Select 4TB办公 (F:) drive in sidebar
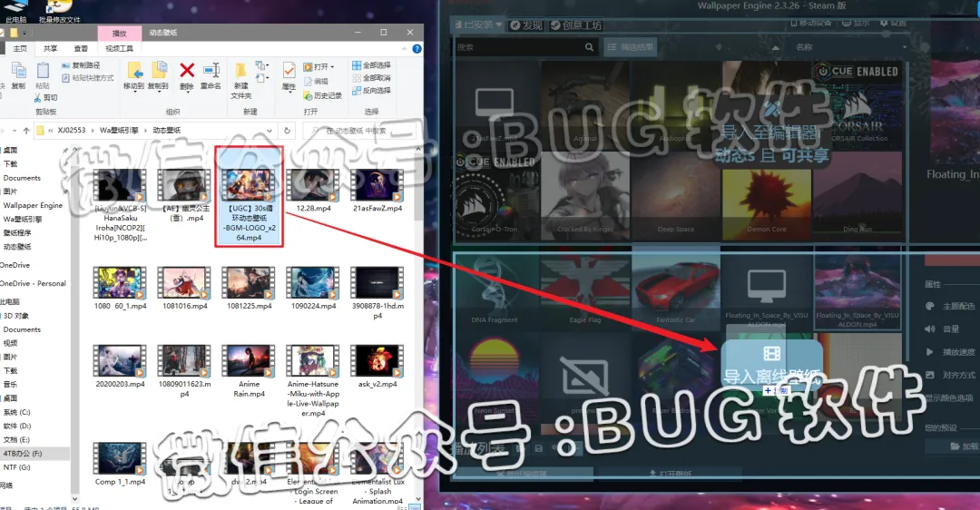Image resolution: width=980 pixels, height=510 pixels. pos(23,453)
